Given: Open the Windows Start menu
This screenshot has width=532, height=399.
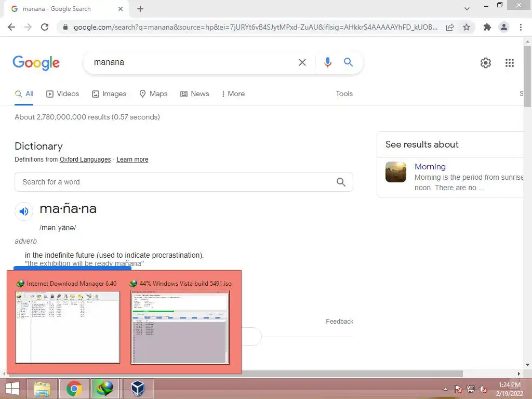Looking at the screenshot, I should click(12, 389).
